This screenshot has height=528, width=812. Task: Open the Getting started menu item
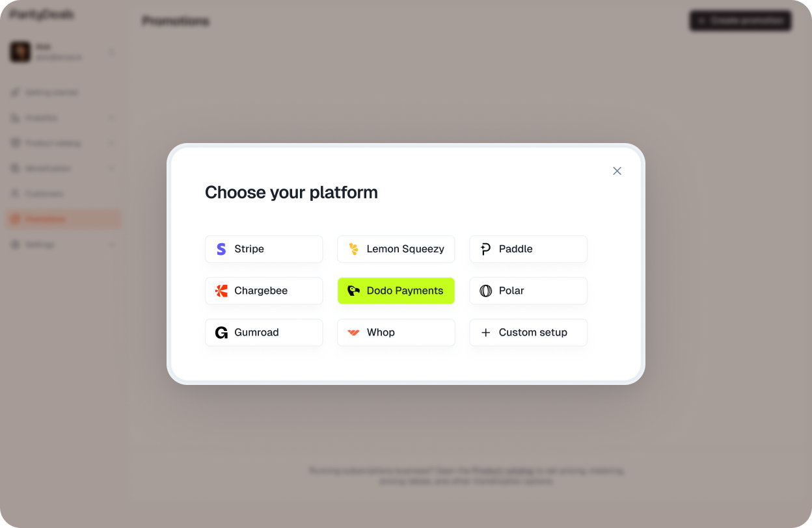52,92
